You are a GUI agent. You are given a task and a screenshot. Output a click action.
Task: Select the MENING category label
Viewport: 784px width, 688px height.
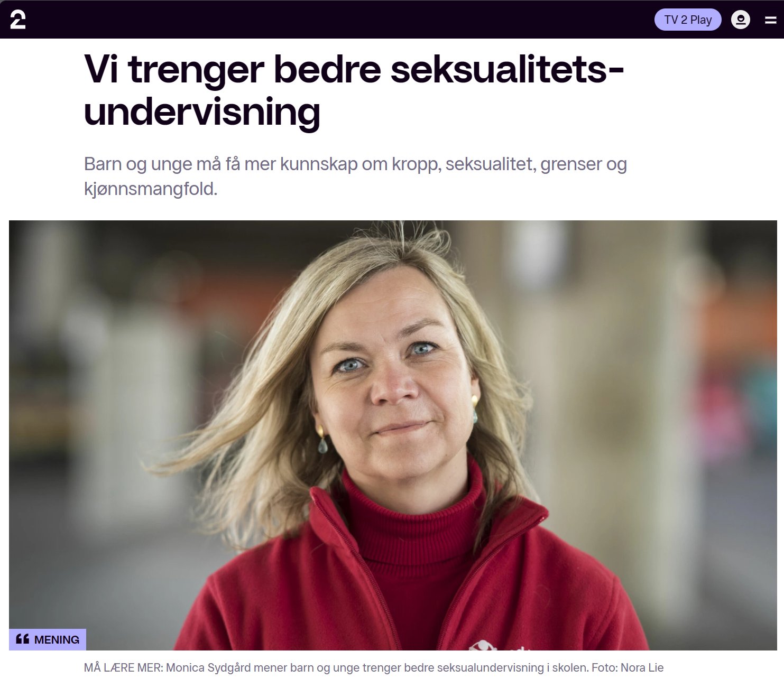(48, 639)
